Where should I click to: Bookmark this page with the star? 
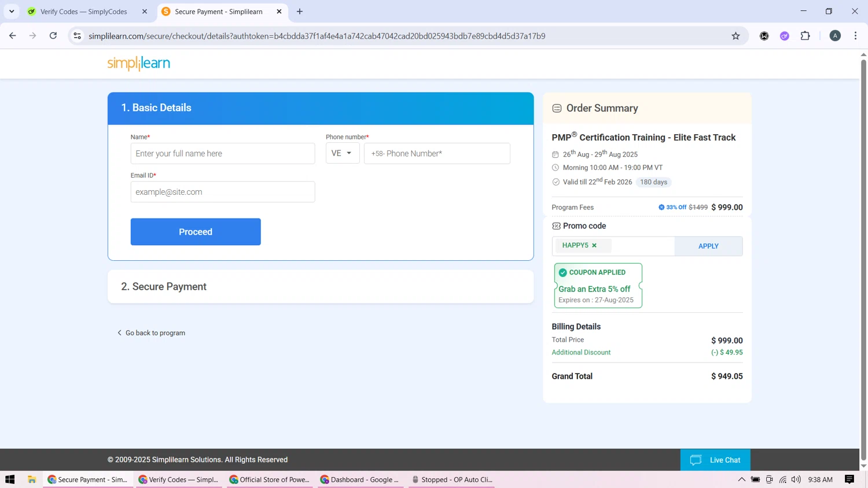click(735, 36)
